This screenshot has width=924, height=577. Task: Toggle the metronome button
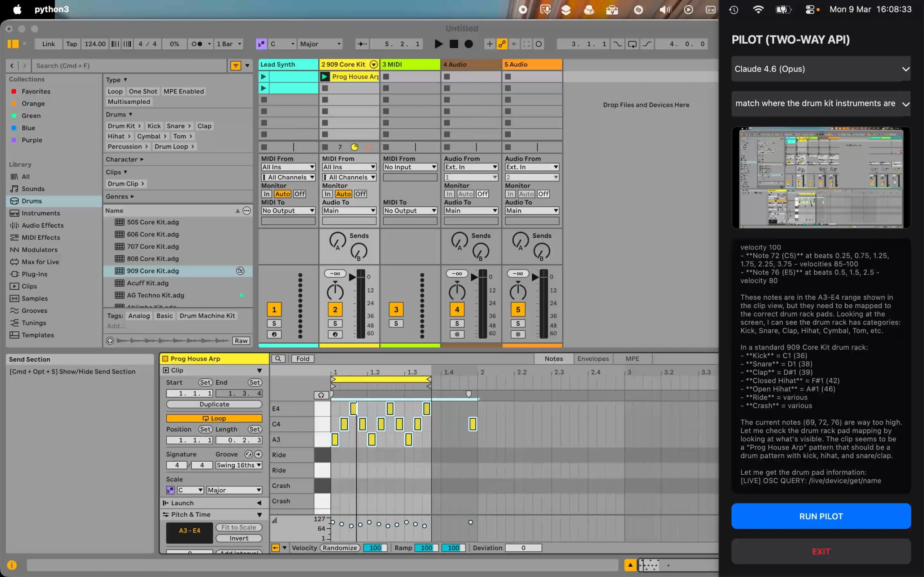tap(197, 44)
